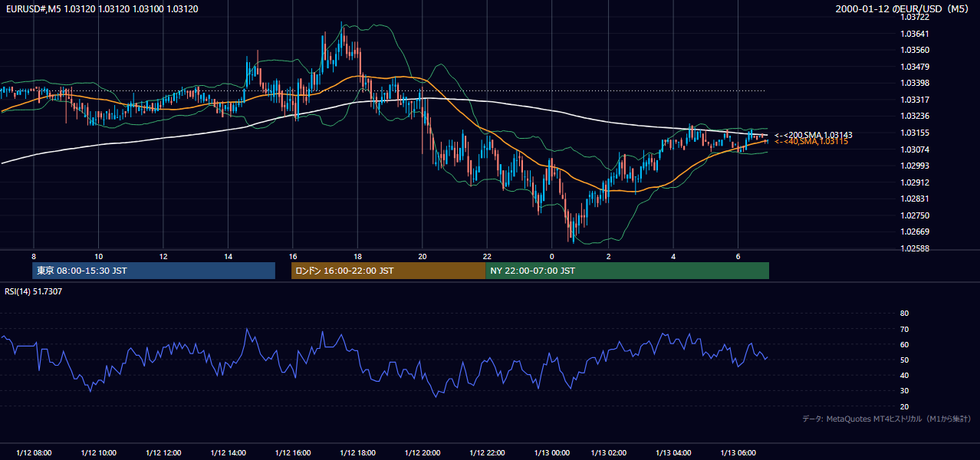Click price axis value 1.03479

[915, 67]
